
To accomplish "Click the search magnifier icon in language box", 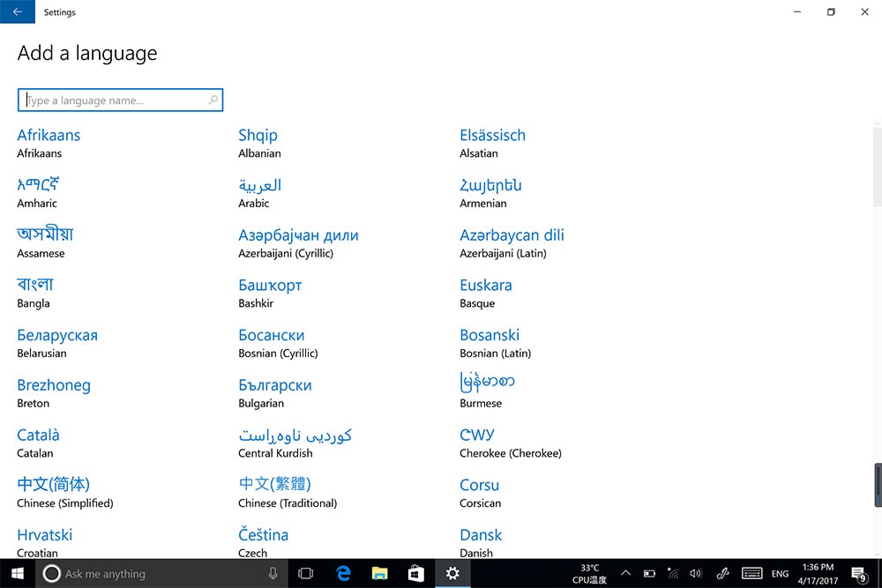I will (x=213, y=100).
